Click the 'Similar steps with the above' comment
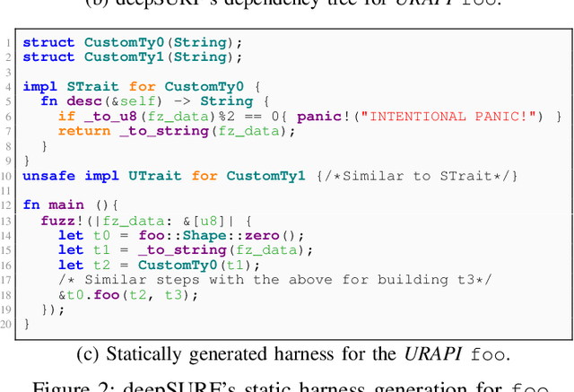 click(x=275, y=280)
